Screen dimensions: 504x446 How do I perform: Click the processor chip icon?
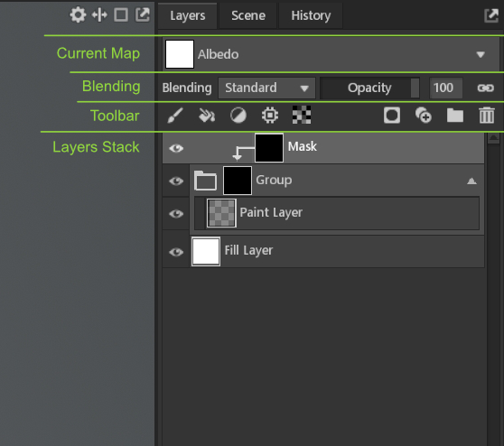pos(270,116)
